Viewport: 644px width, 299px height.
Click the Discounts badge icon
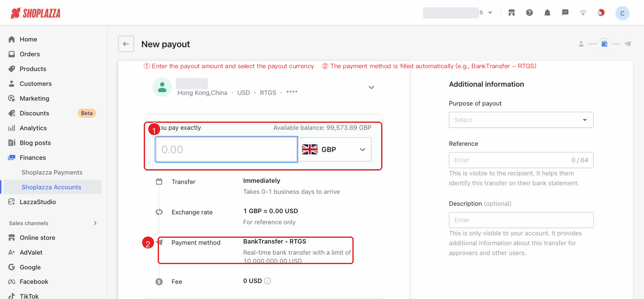[11, 113]
